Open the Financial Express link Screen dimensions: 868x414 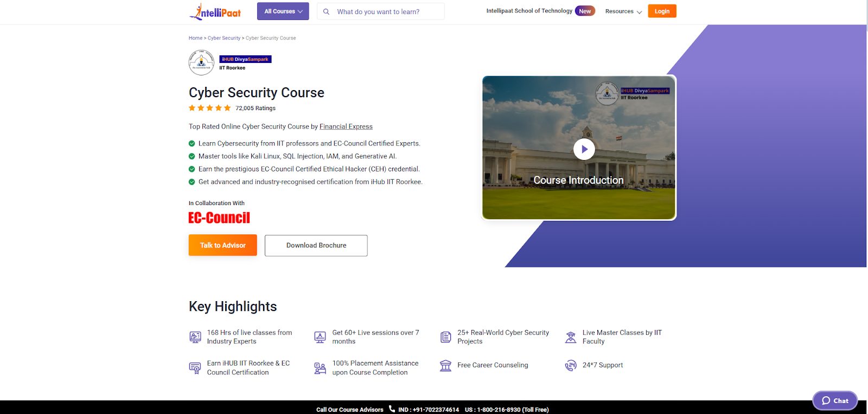[346, 126]
